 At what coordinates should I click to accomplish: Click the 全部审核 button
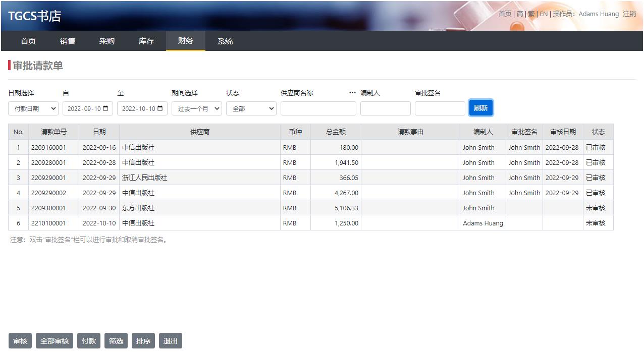(55, 341)
